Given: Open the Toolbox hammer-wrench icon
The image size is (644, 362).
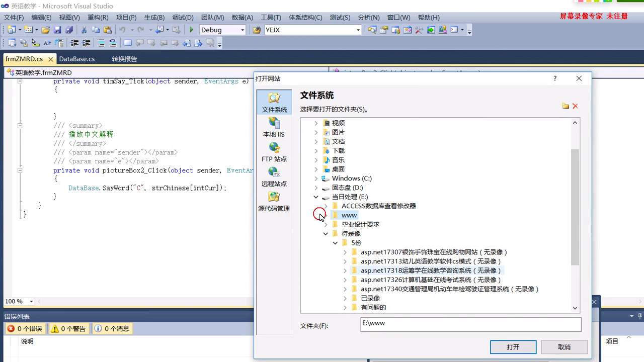Looking at the screenshot, I should click(419, 30).
